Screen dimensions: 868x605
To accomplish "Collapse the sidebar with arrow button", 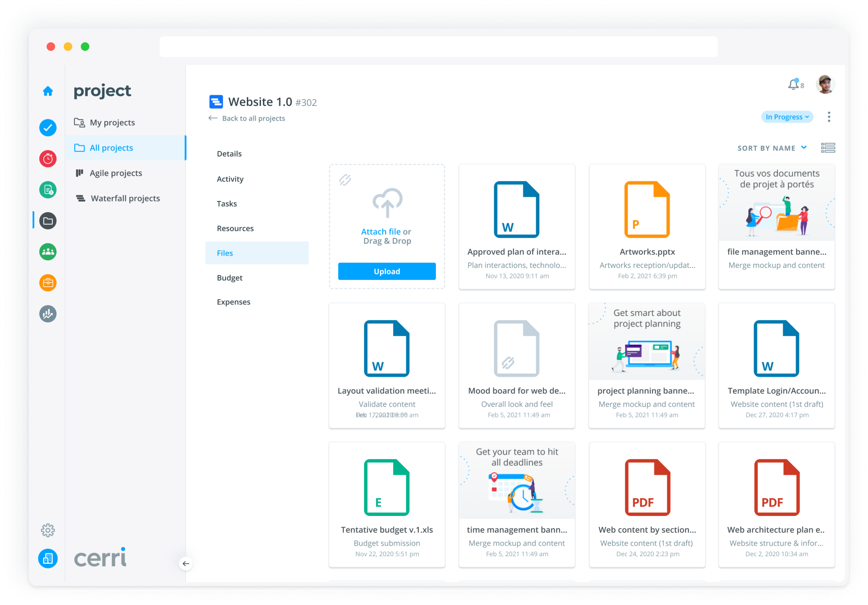I will click(186, 563).
